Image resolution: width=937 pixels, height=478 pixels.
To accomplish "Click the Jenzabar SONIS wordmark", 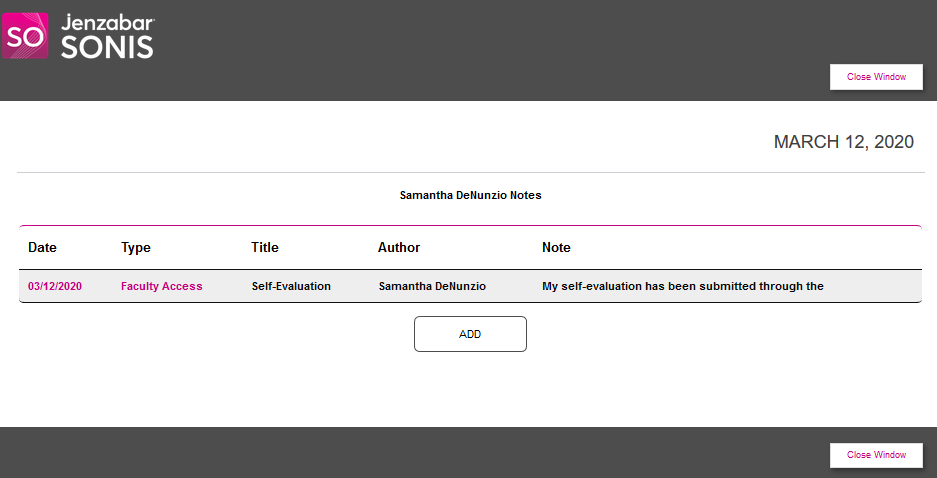I will point(107,36).
